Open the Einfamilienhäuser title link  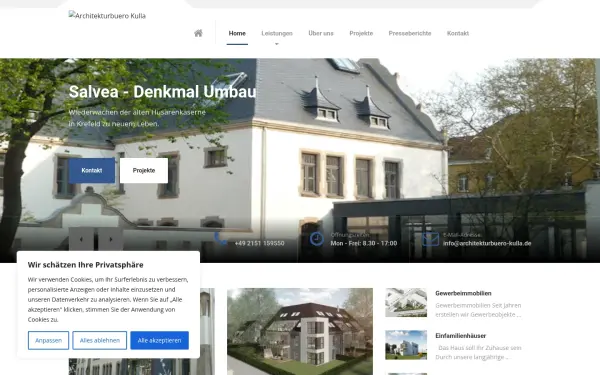[x=461, y=336]
